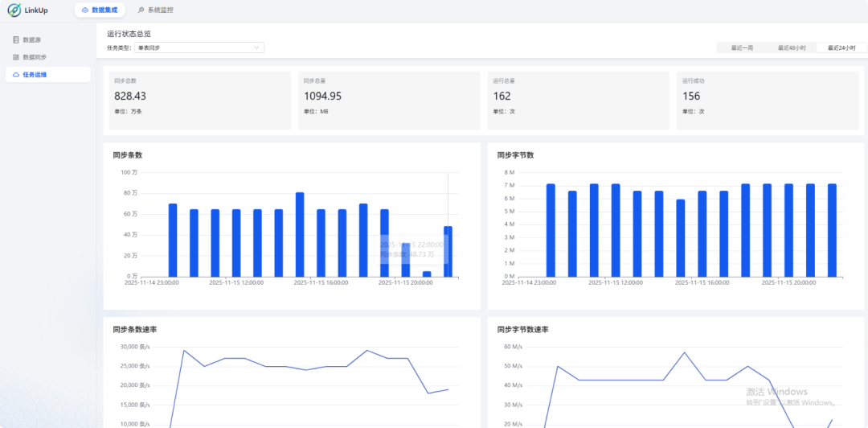Click the 5 M axis label
This screenshot has width=868, height=428.
coord(510,212)
